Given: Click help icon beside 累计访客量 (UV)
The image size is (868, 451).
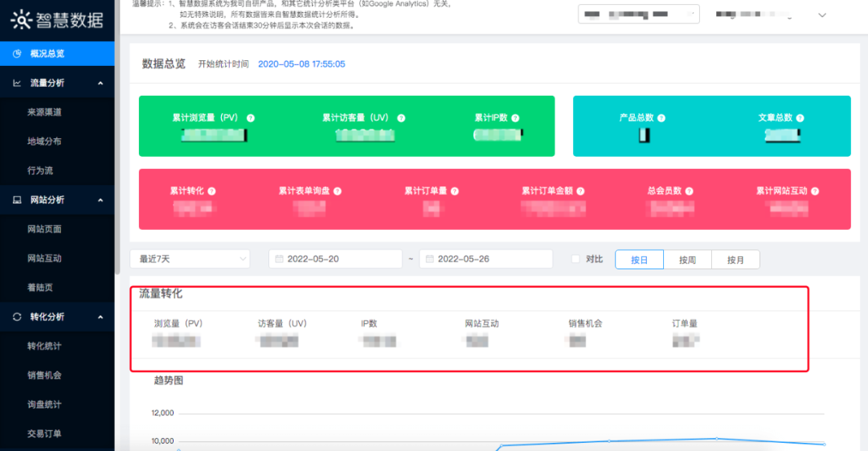Looking at the screenshot, I should 401,118.
